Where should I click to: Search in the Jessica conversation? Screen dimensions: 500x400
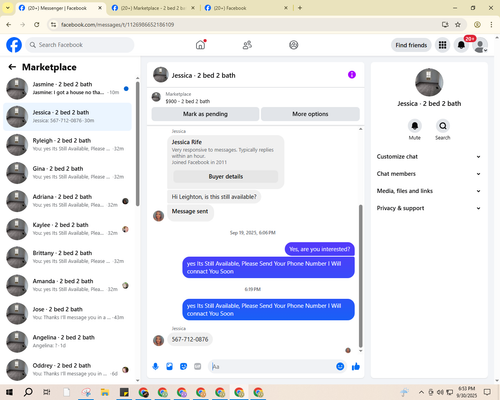pyautogui.click(x=443, y=126)
